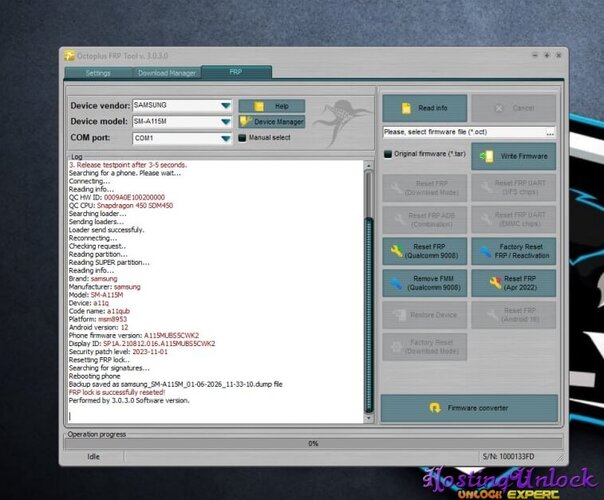Click Remove FMM (Qualcomm 9008) button
The width and height of the screenshot is (604, 500).
[x=424, y=283]
